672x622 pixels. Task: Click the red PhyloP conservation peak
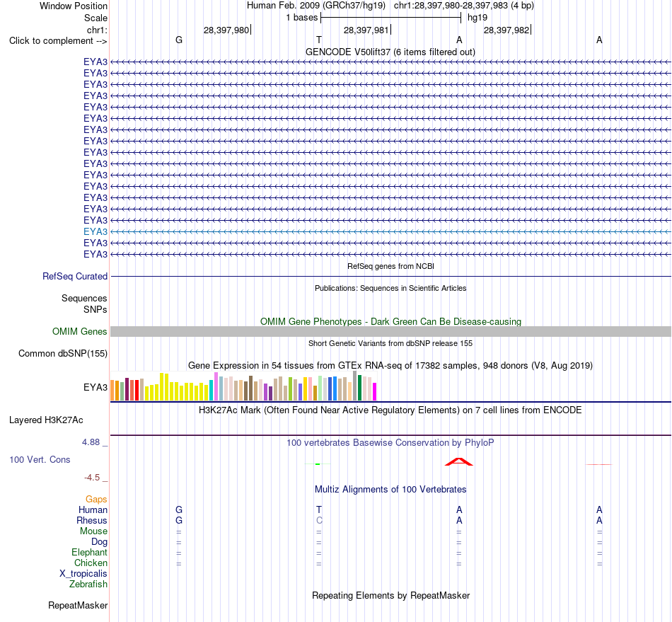tap(458, 461)
